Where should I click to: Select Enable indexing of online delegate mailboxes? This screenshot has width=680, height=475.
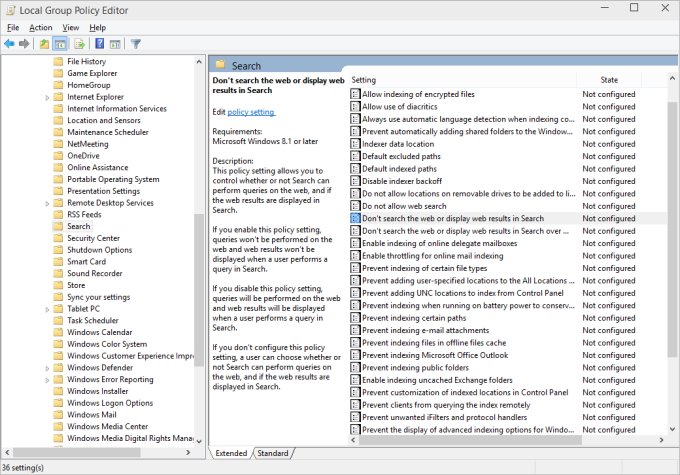(x=439, y=243)
